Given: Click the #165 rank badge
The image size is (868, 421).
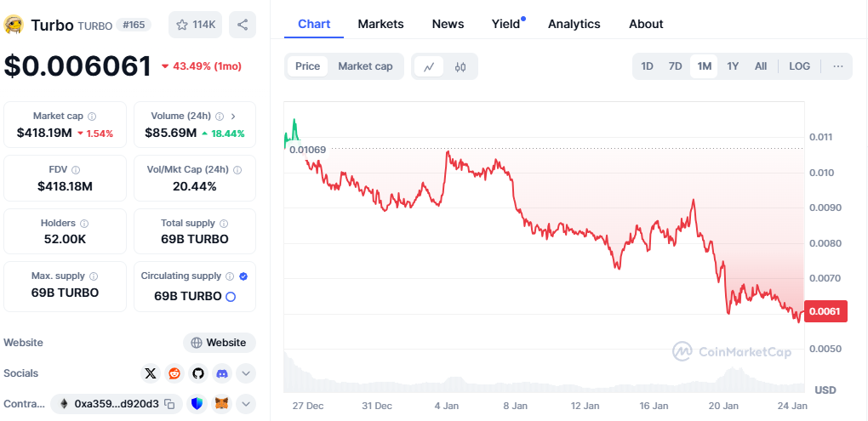Looking at the screenshot, I should pyautogui.click(x=134, y=25).
